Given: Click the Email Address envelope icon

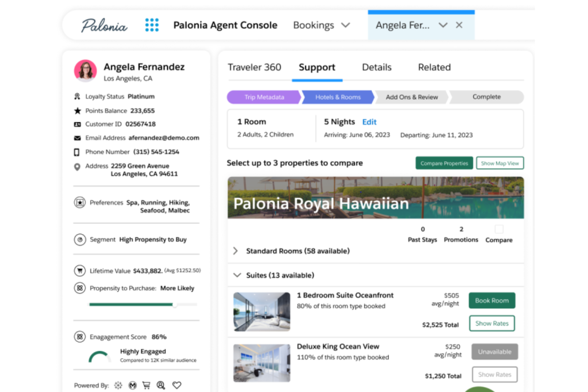Looking at the screenshot, I should 78,138.
